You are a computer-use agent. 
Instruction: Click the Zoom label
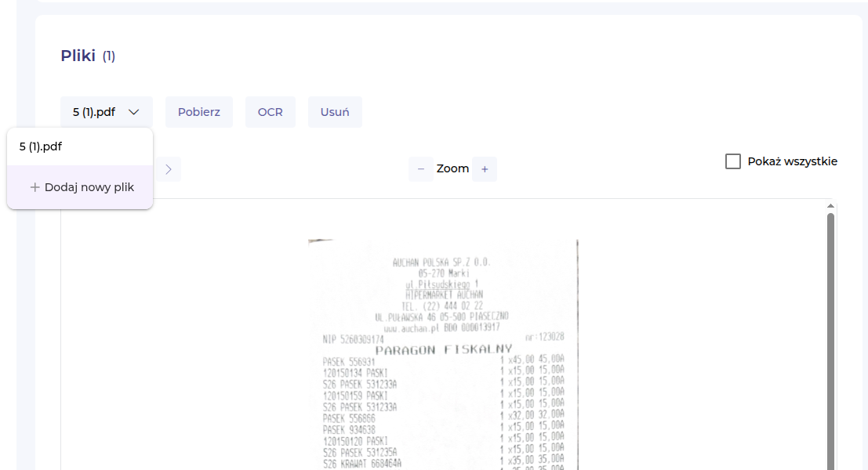pyautogui.click(x=452, y=168)
